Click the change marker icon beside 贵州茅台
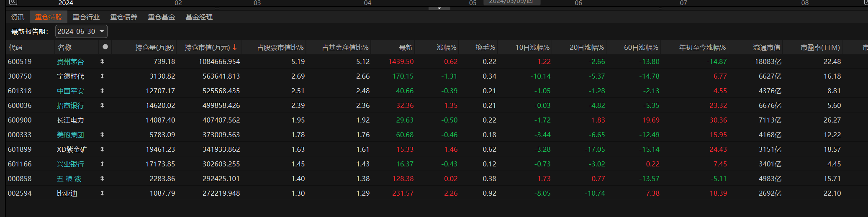 pyautogui.click(x=102, y=61)
